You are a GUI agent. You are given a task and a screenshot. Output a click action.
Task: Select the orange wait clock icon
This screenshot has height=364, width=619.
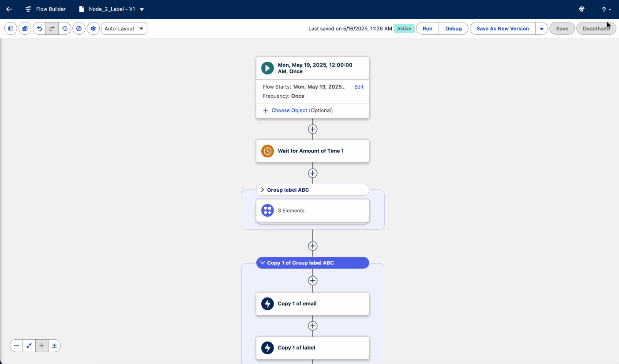point(267,151)
